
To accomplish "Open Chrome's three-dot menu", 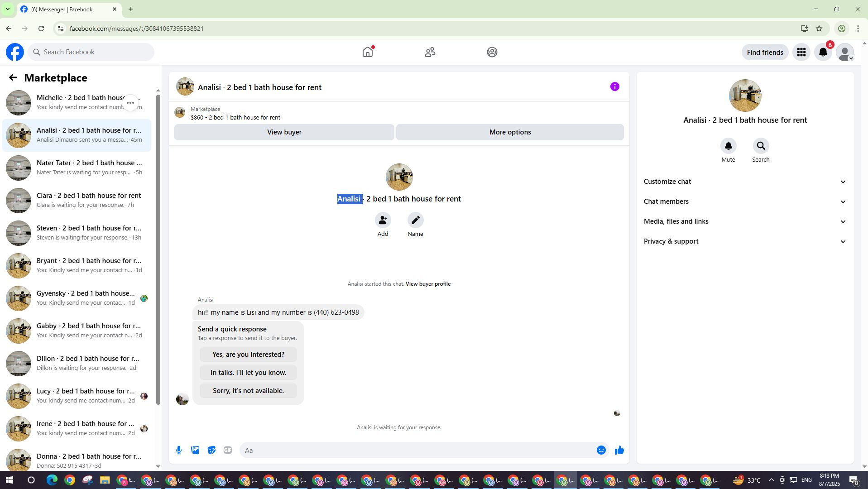I will 858,29.
